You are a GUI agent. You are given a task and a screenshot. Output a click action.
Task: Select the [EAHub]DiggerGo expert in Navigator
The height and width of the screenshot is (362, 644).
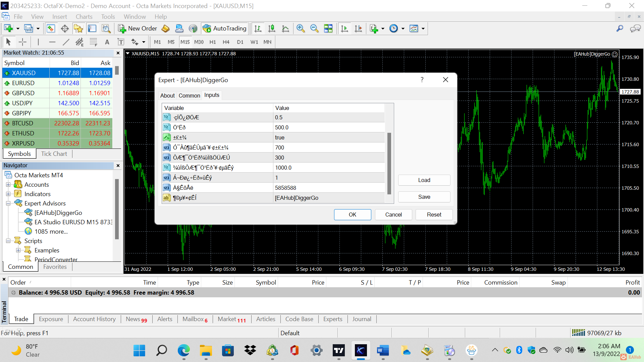(58, 213)
